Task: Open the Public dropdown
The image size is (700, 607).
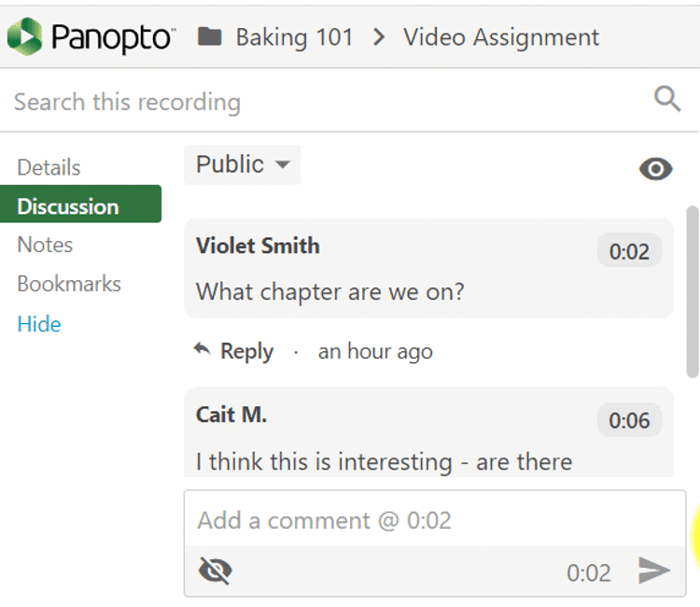Action: tap(242, 164)
